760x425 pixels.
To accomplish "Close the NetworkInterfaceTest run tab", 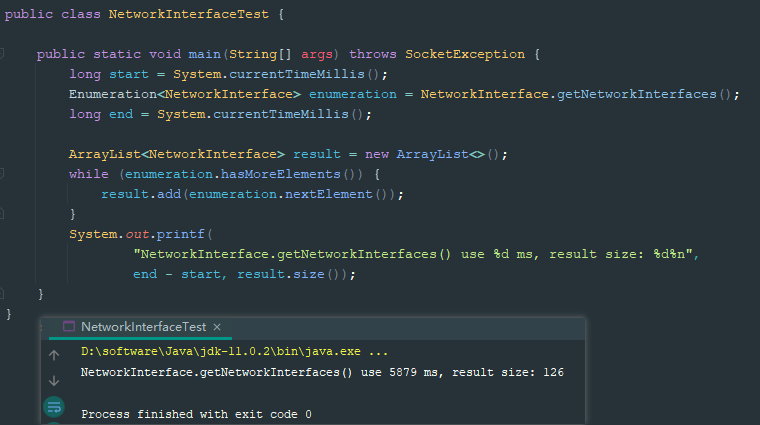I will (x=217, y=327).
